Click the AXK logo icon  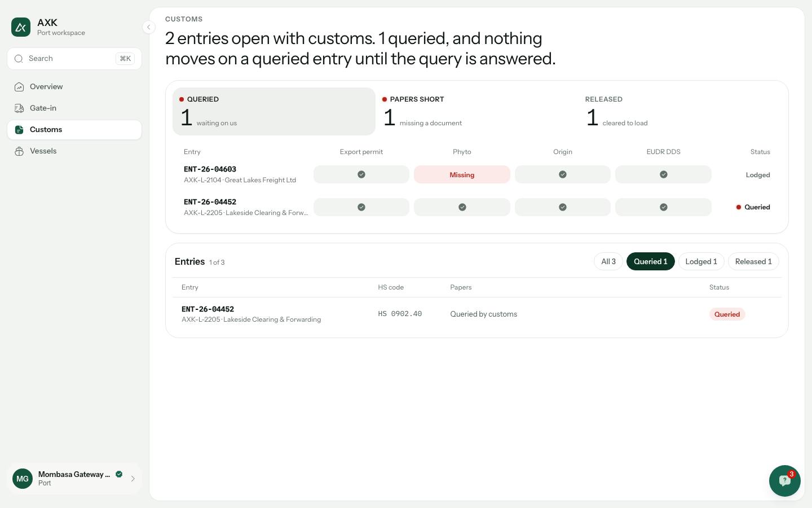click(x=21, y=27)
